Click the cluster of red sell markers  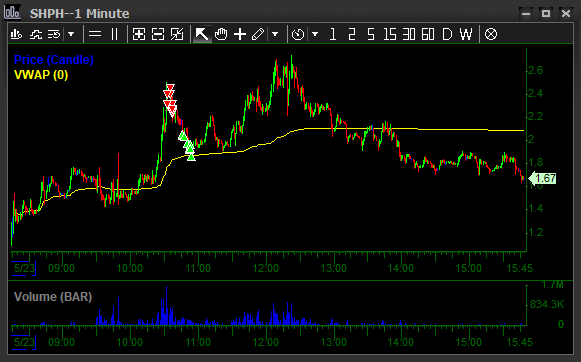[x=170, y=100]
